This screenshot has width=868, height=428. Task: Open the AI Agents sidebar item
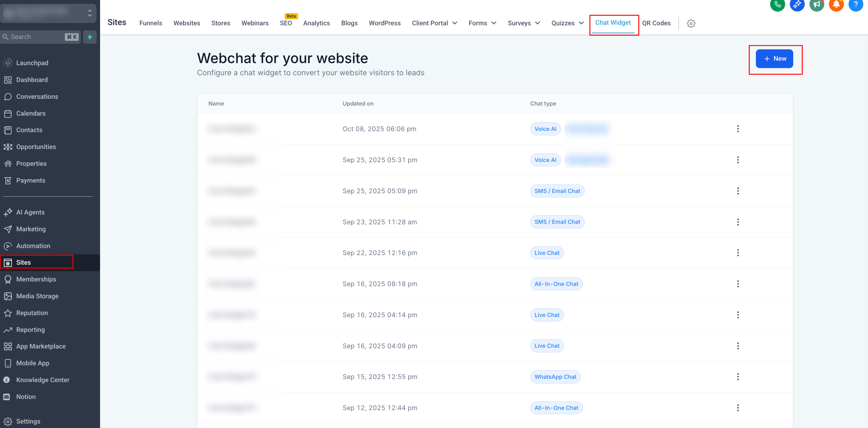(30, 212)
